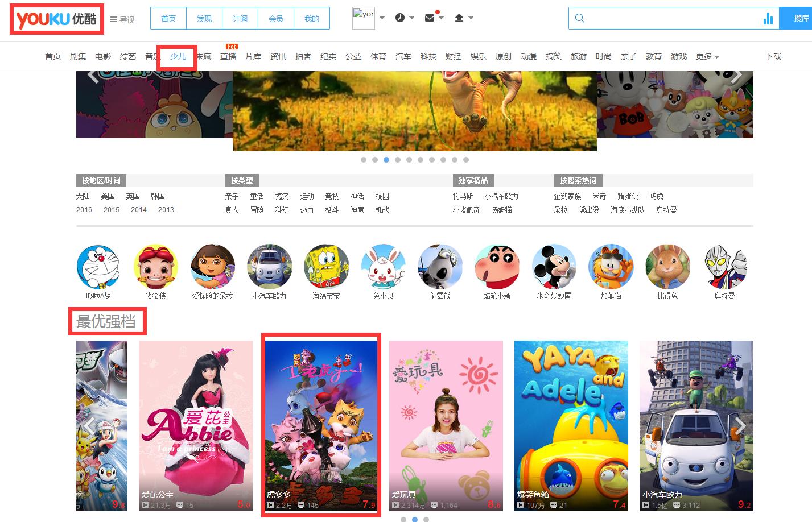Screen dimensions: 812x522
Task: Go to previous banner slide arrow
Action: point(94,76)
